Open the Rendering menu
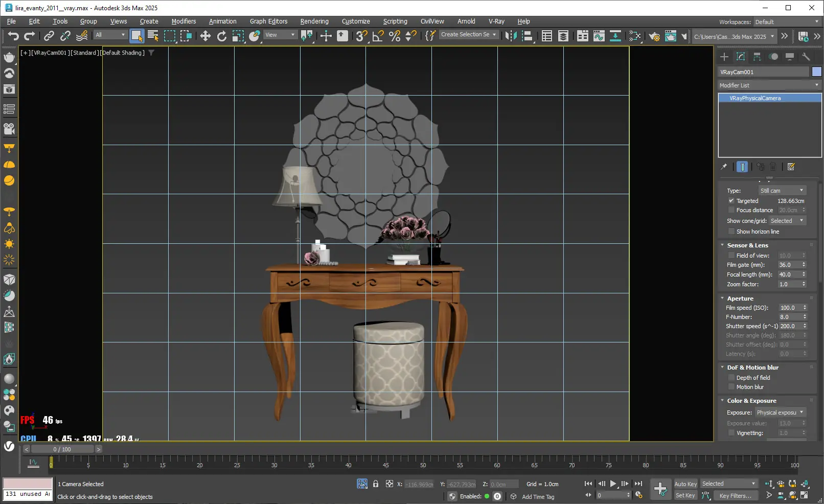The width and height of the screenshot is (824, 504). pyautogui.click(x=314, y=21)
